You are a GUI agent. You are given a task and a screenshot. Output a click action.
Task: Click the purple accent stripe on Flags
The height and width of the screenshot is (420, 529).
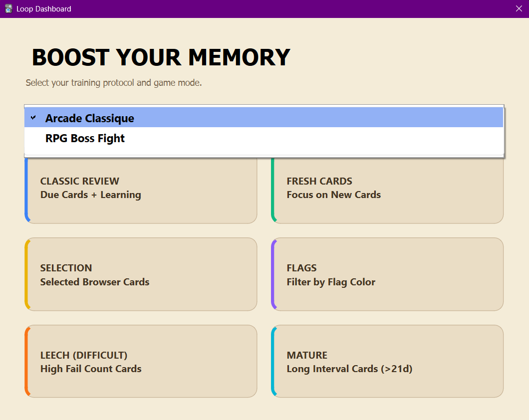[x=273, y=274]
